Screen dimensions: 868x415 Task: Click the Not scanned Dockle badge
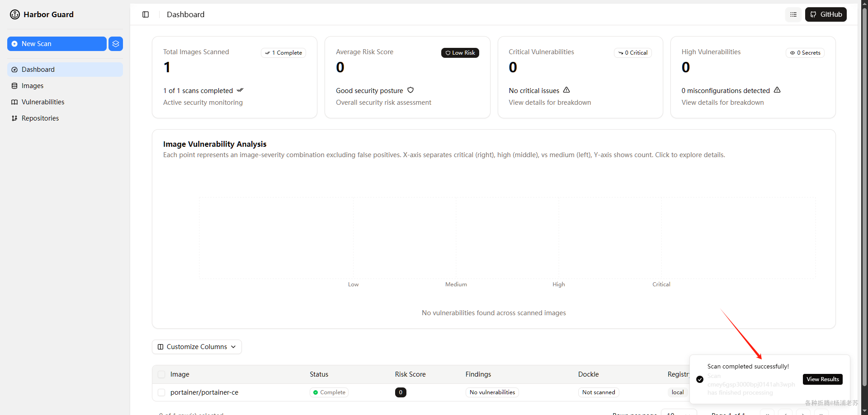pyautogui.click(x=599, y=392)
